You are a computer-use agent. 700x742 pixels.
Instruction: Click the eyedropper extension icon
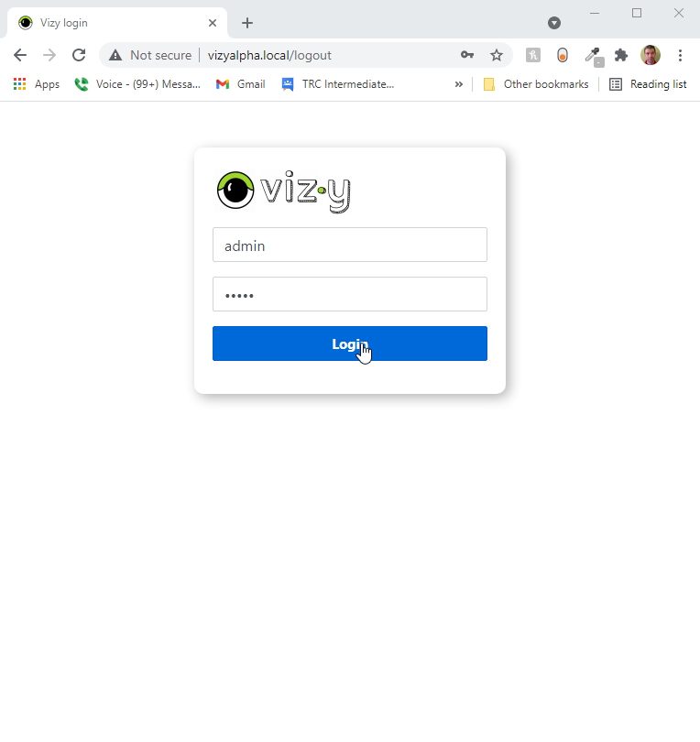pyautogui.click(x=593, y=56)
